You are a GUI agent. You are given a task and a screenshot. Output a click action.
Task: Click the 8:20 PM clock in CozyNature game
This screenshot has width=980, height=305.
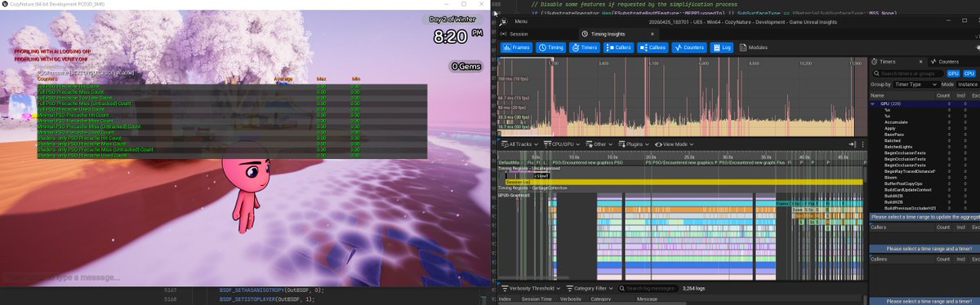pos(458,37)
